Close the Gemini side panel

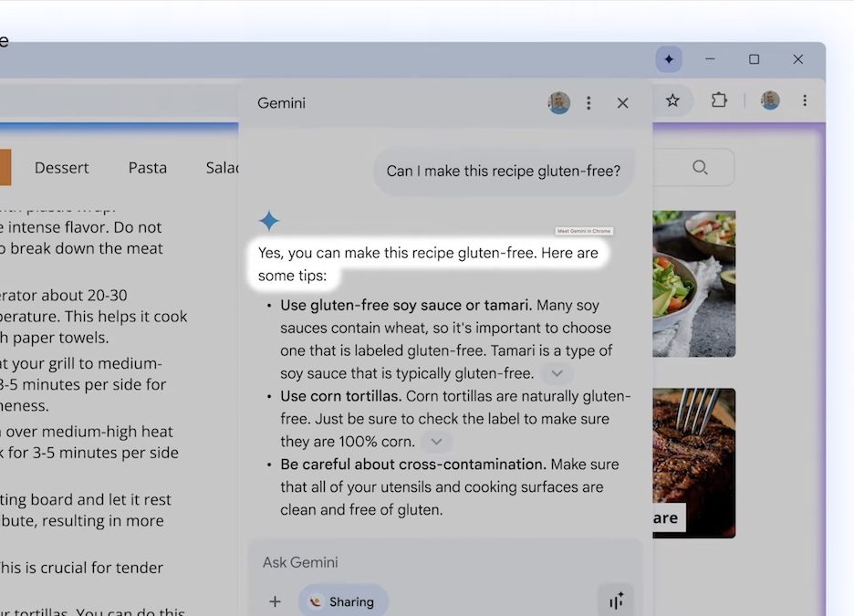pyautogui.click(x=622, y=103)
